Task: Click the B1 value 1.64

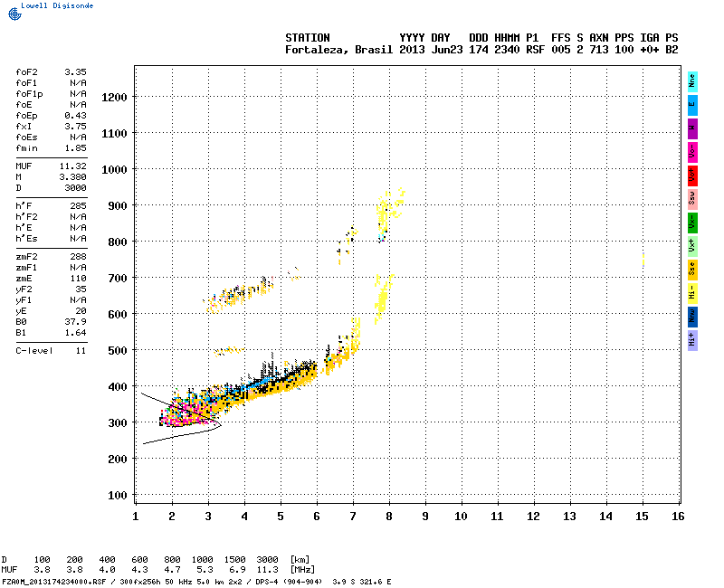Action: coord(75,333)
